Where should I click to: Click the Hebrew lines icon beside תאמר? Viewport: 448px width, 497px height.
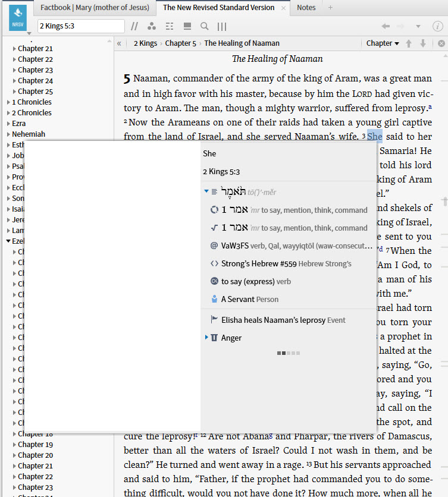click(x=215, y=192)
